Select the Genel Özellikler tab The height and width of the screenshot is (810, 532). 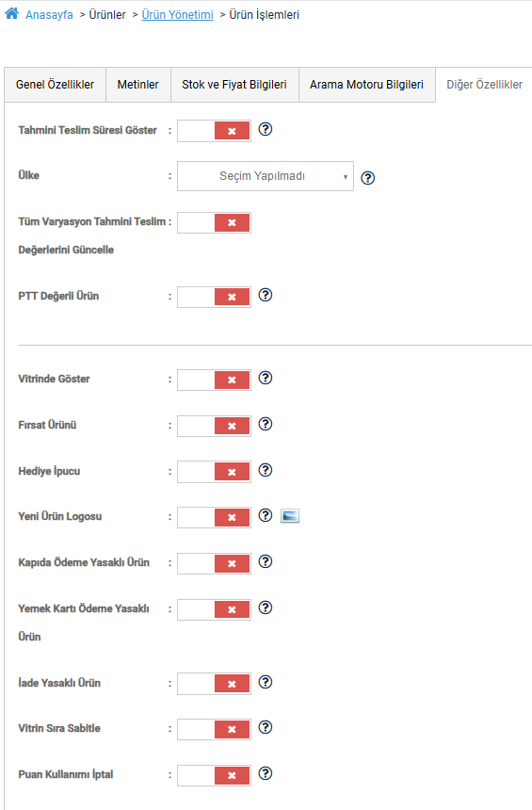56,85
